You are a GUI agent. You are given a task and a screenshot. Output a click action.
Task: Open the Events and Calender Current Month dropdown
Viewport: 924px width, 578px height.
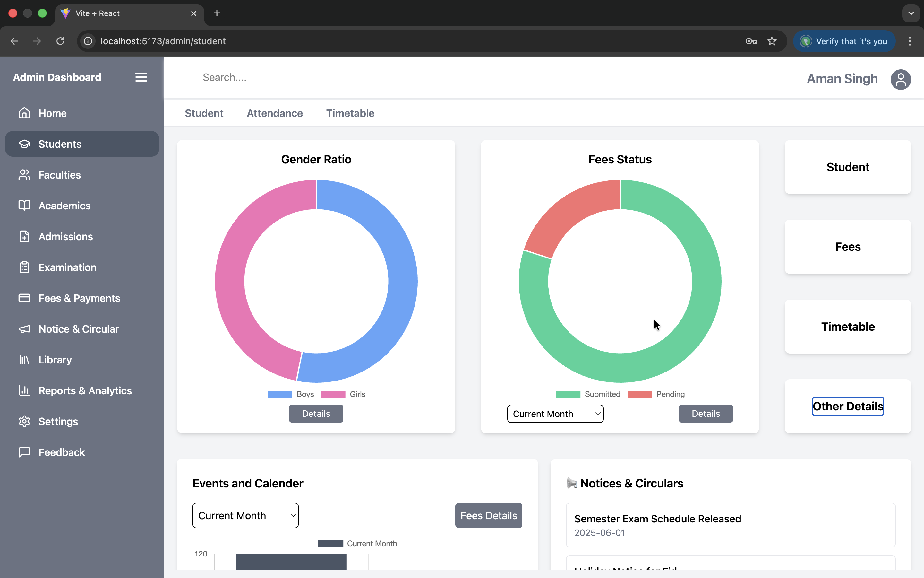click(245, 515)
